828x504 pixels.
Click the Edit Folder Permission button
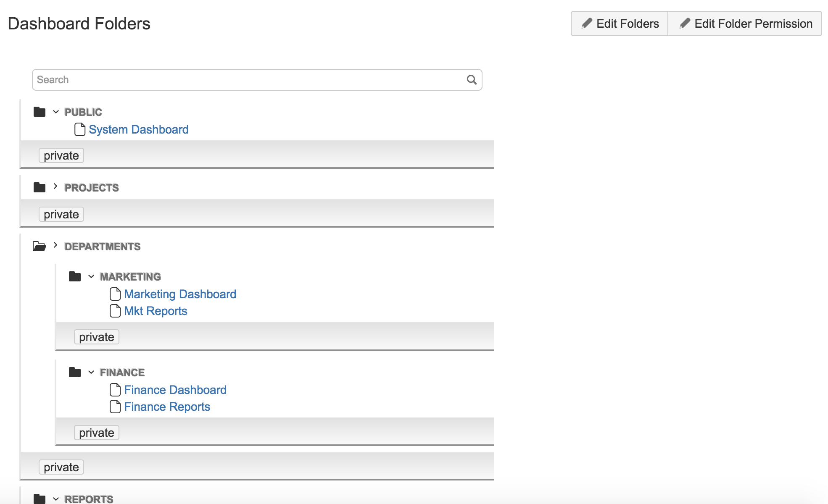click(x=745, y=24)
